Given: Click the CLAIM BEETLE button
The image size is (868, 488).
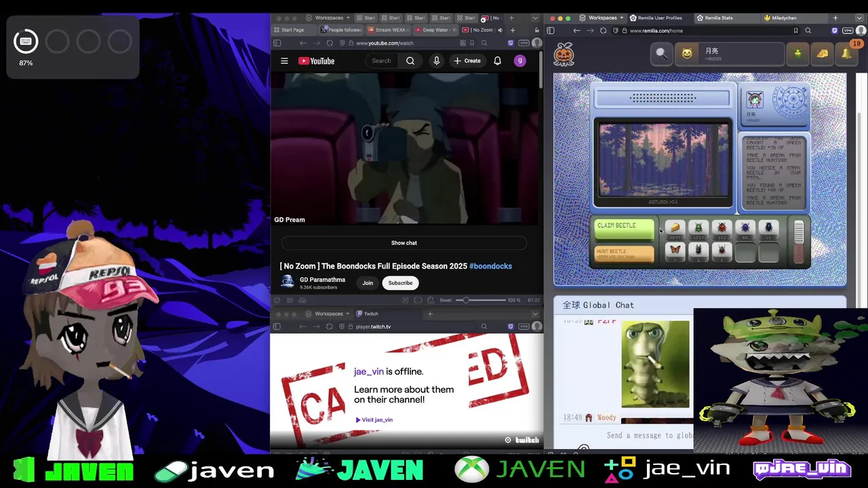Looking at the screenshot, I should pyautogui.click(x=624, y=229).
